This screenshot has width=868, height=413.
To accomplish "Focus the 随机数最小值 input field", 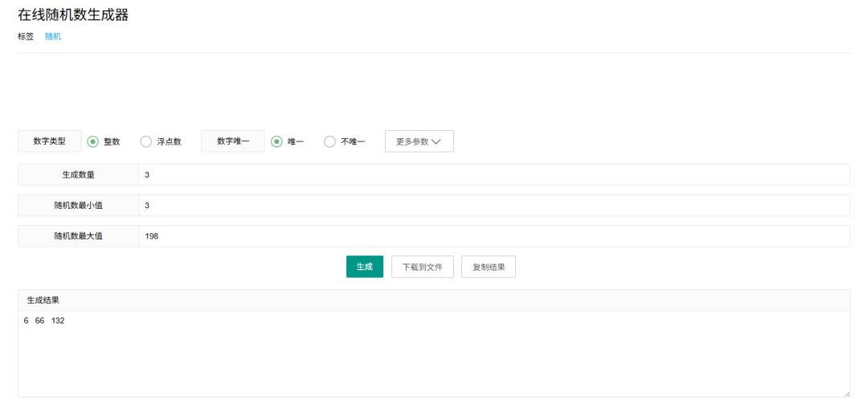I will pos(493,206).
